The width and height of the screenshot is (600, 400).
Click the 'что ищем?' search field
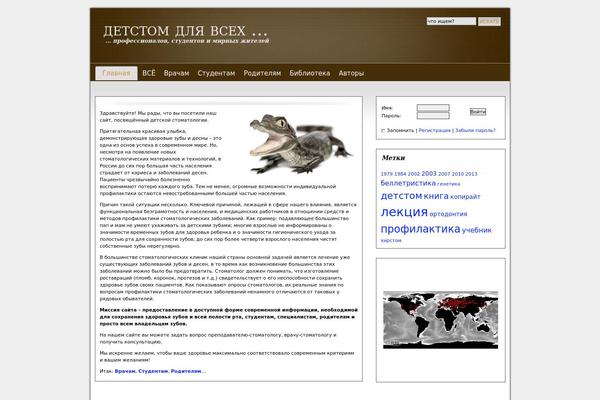pos(451,21)
